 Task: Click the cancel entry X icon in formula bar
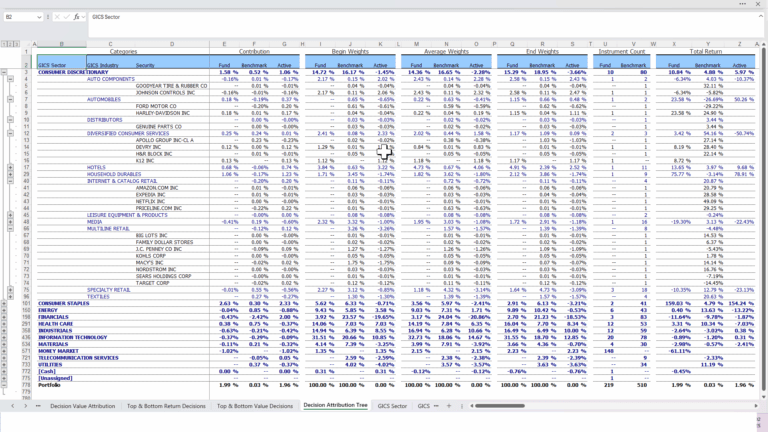[x=56, y=17]
